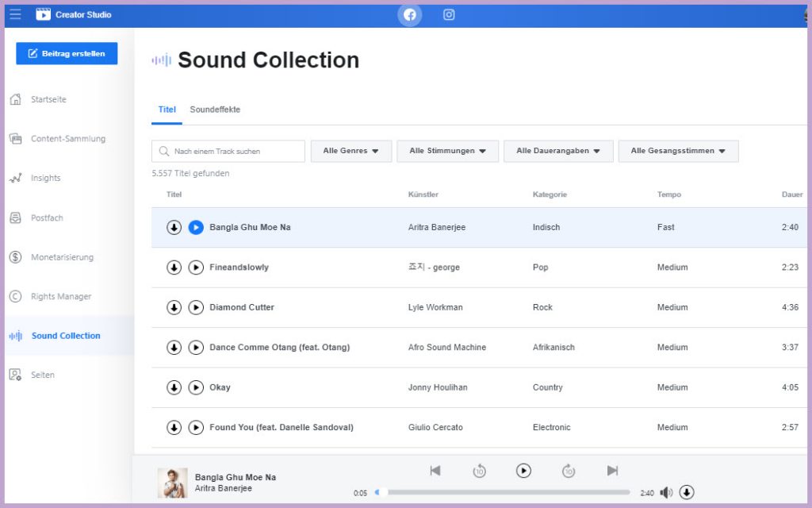Mute the player volume speaker icon

tap(666, 492)
